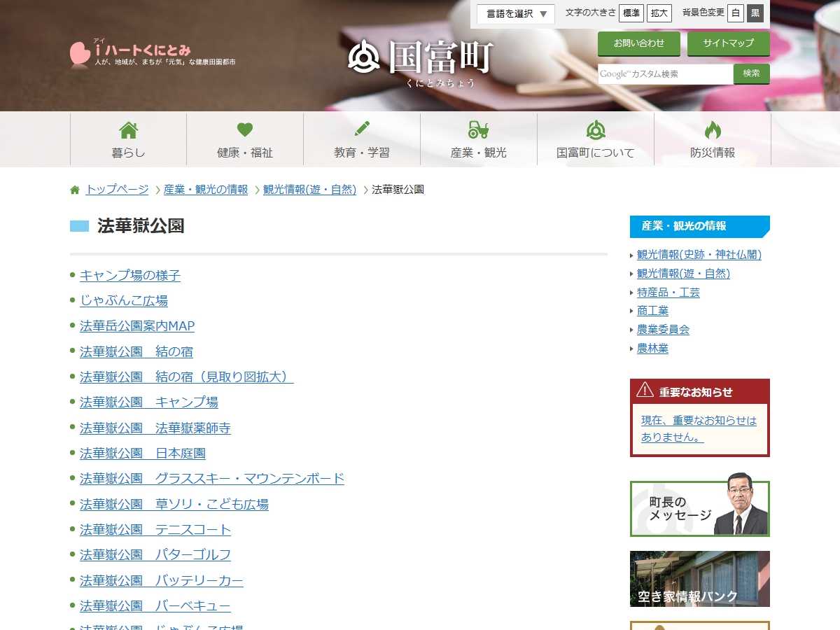This screenshot has width=840, height=630.
Task: Open the 国富町について navigation menu
Action: coord(596,139)
